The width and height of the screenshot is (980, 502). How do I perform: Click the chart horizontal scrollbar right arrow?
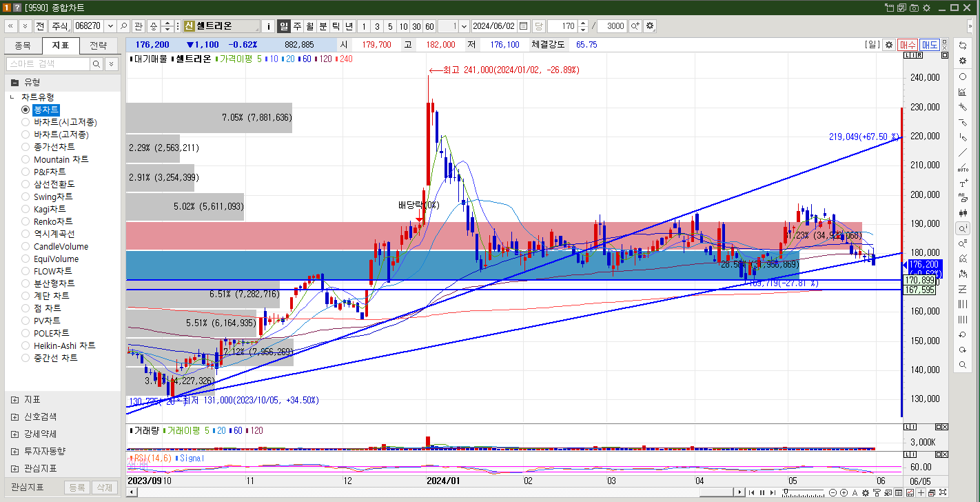click(x=740, y=492)
